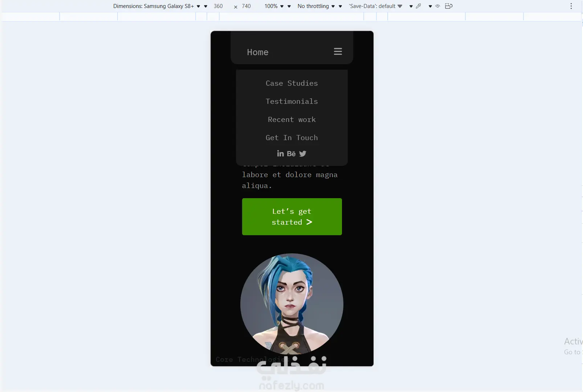Open Recent work menu link
The image size is (583, 392).
pyautogui.click(x=292, y=119)
